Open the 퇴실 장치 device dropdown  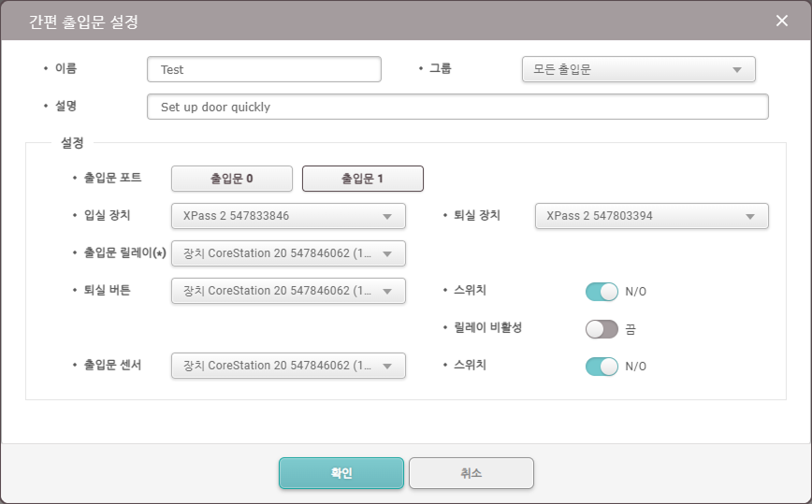[651, 216]
